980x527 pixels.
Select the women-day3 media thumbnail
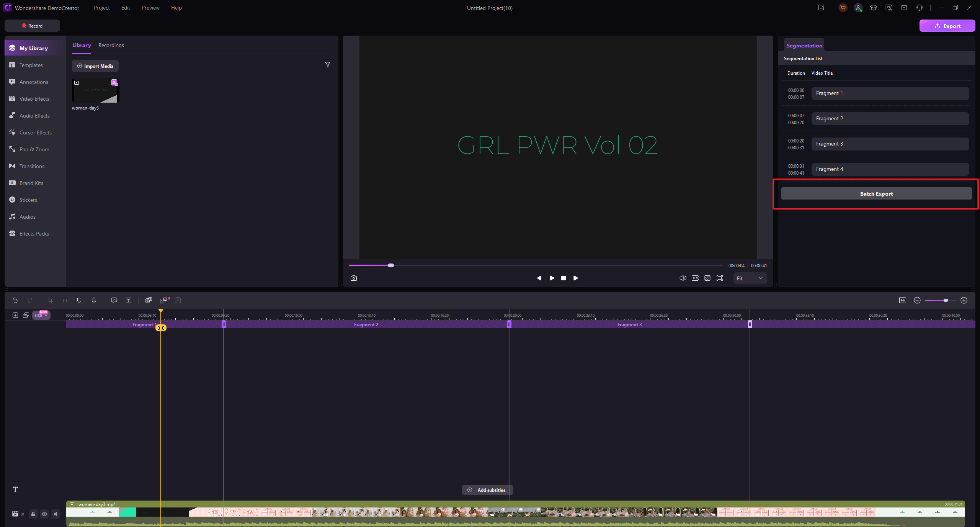(x=96, y=91)
